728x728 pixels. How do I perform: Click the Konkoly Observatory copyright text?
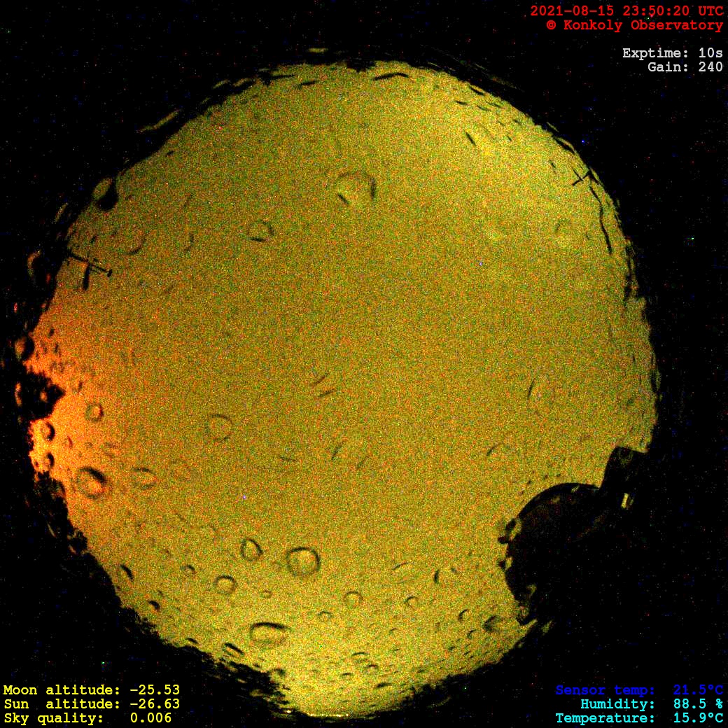coord(634,25)
